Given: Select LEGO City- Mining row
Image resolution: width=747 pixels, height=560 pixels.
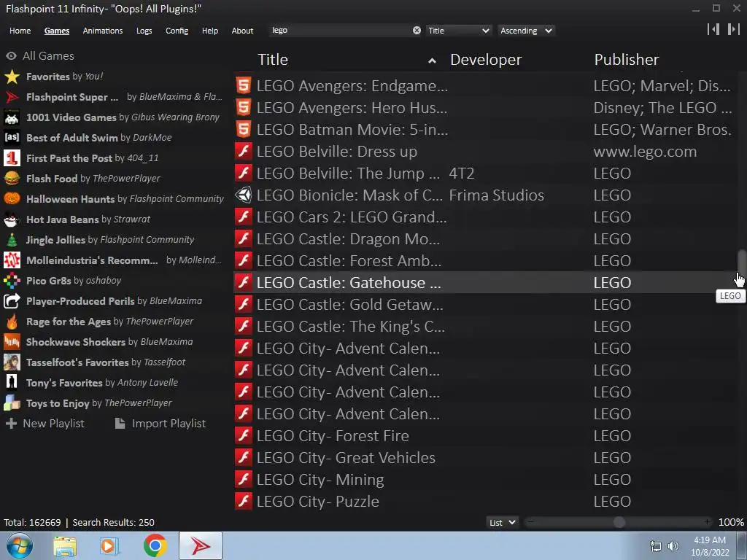Looking at the screenshot, I should tap(485, 480).
